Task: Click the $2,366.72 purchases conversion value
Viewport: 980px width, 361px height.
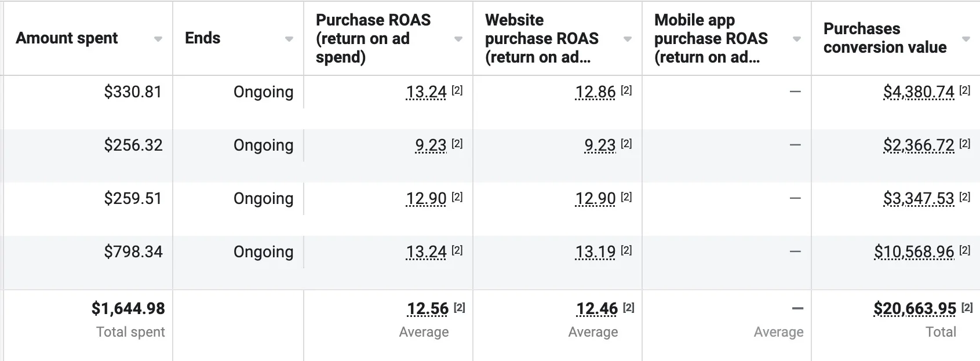Action: coord(919,145)
